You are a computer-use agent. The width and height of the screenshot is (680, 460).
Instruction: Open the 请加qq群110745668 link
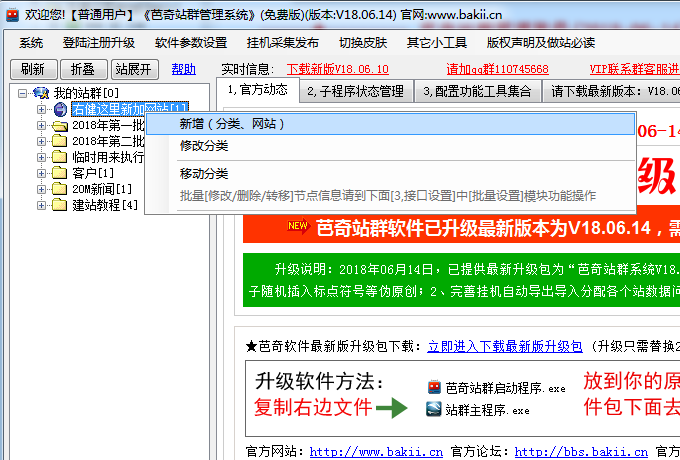pos(497,69)
